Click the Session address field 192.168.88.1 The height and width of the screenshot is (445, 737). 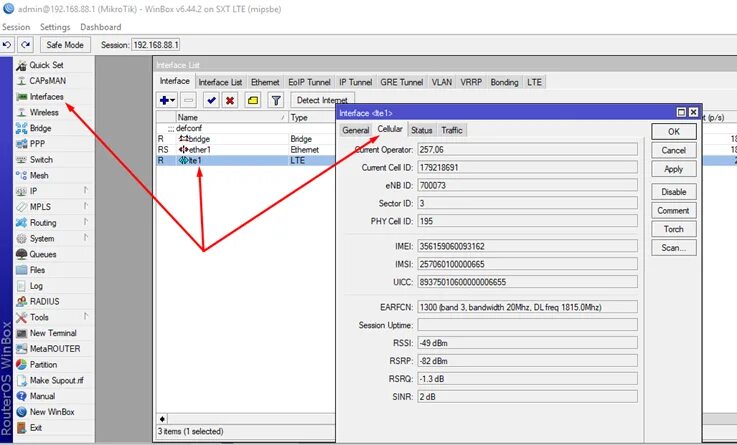(156, 45)
